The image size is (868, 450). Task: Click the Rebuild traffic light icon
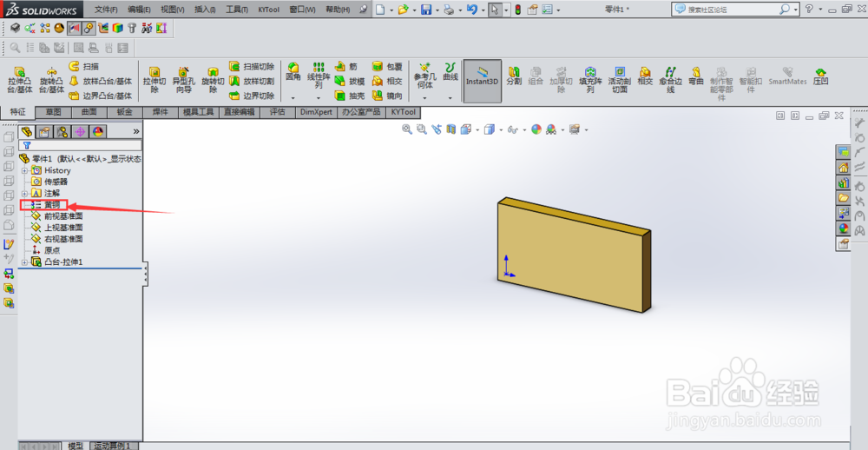(x=517, y=10)
